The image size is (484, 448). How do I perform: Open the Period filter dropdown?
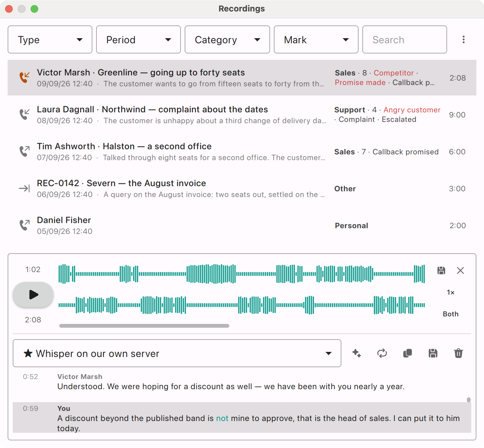pos(139,39)
